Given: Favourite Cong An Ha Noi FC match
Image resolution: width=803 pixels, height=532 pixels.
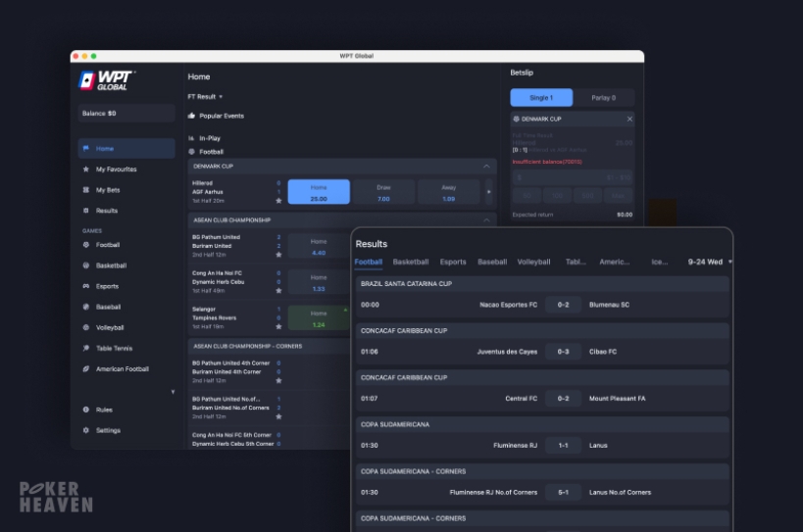Looking at the screenshot, I should click(x=278, y=291).
